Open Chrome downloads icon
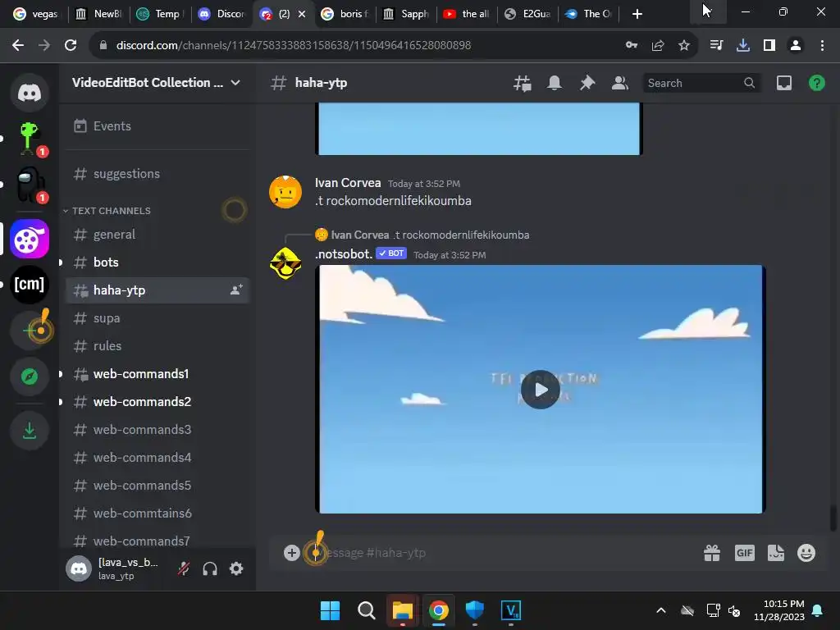This screenshot has height=630, width=840. 743,46
